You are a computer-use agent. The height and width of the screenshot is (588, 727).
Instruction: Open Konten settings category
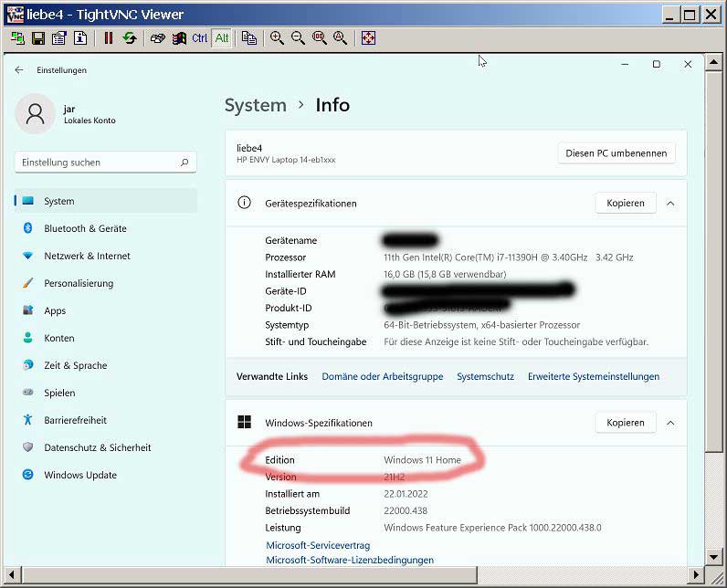106,338
